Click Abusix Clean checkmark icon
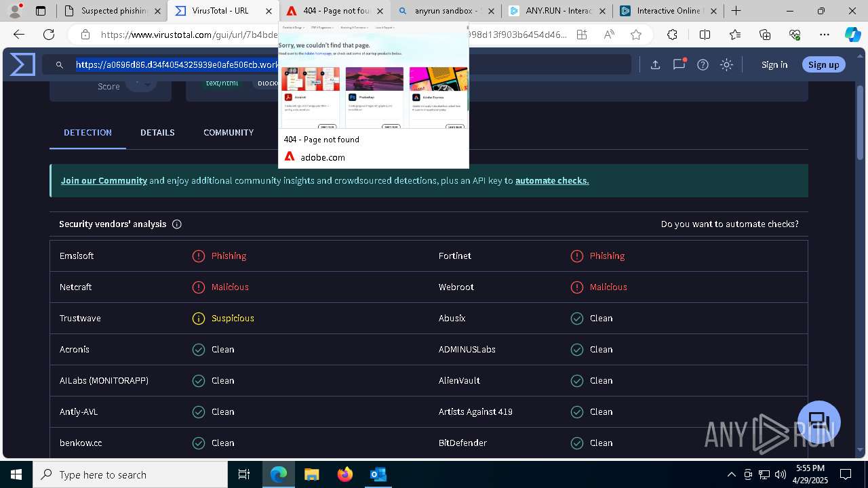Image resolution: width=868 pixels, height=488 pixels. [x=577, y=319]
